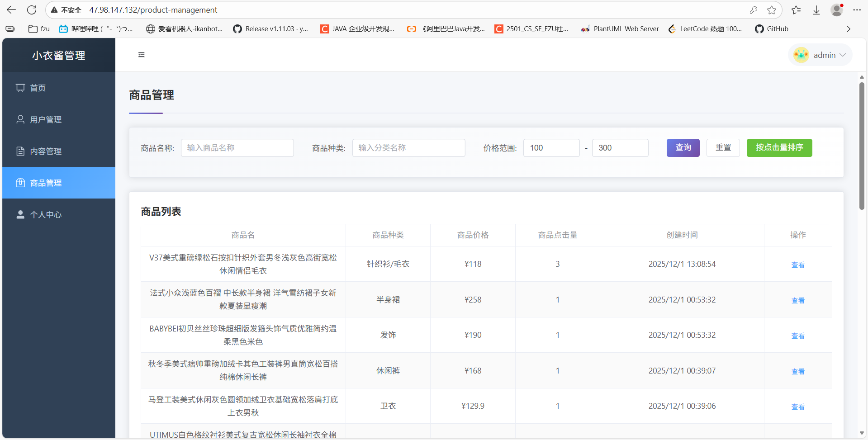Click the password key icon in address bar
Viewport: 868px width, 440px height.
(x=754, y=10)
